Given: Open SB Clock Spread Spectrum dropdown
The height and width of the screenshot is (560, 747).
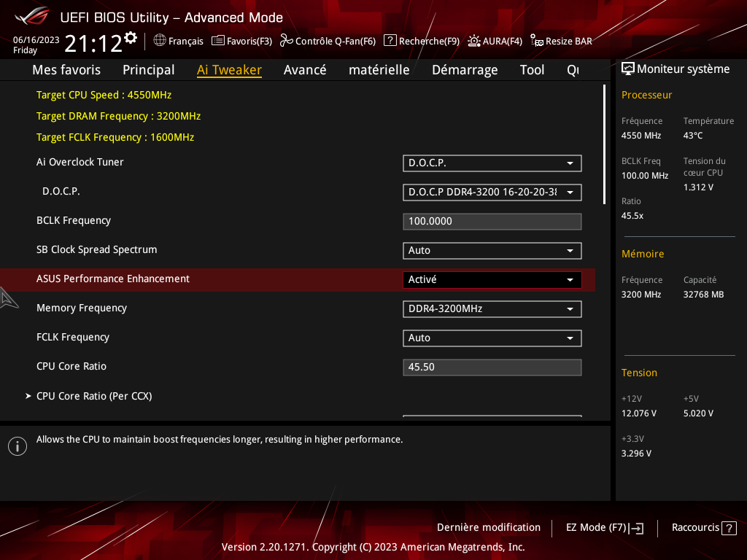Looking at the screenshot, I should 492,251.
